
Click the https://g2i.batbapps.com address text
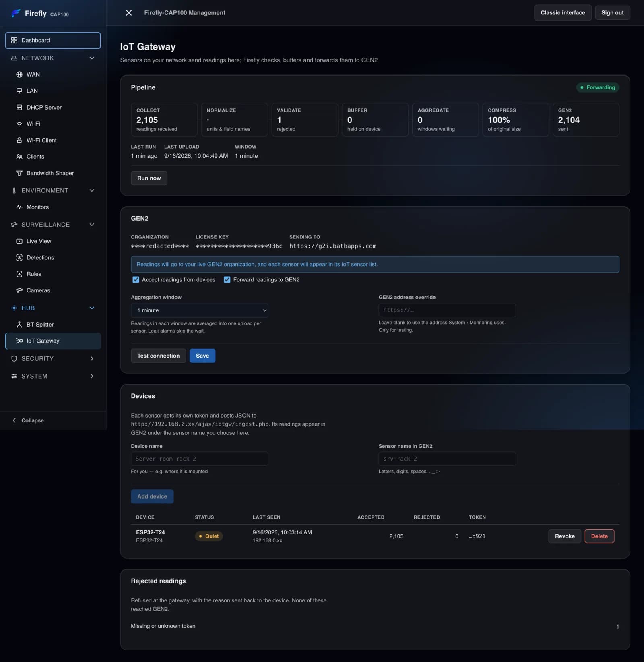click(333, 246)
